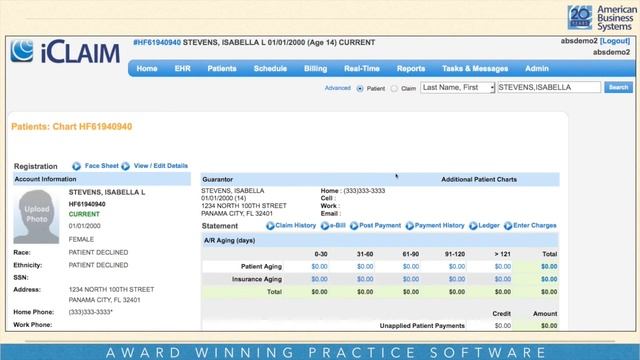Open the EHR menu

[182, 69]
